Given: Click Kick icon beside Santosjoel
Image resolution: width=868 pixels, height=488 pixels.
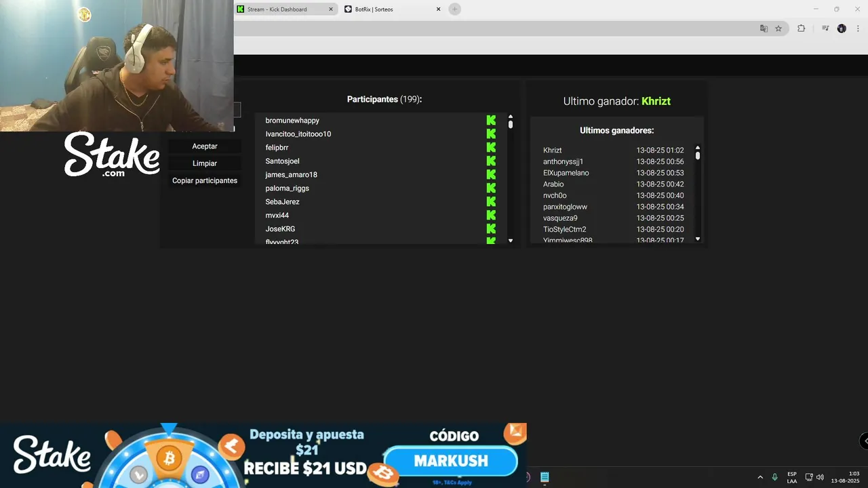Looking at the screenshot, I should click(491, 161).
